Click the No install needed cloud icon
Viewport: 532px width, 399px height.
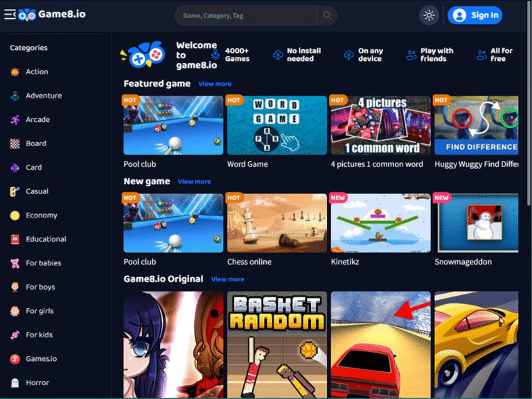[278, 55]
